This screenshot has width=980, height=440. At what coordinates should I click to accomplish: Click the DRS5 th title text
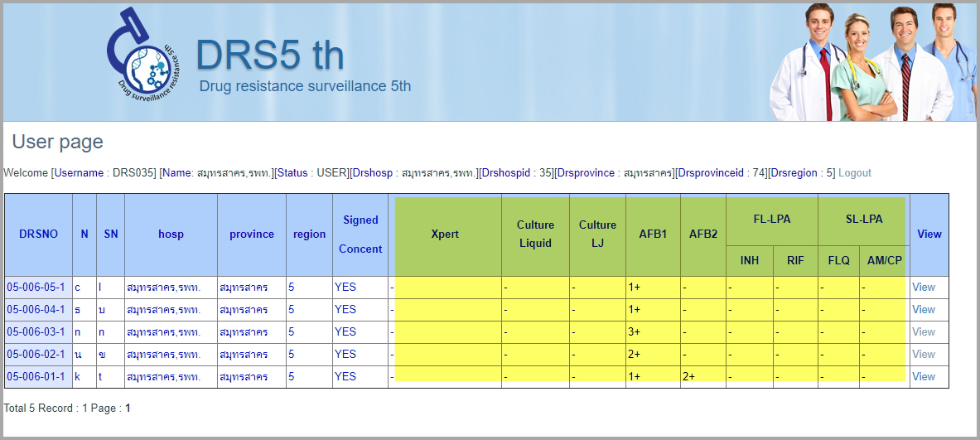pyautogui.click(x=269, y=56)
